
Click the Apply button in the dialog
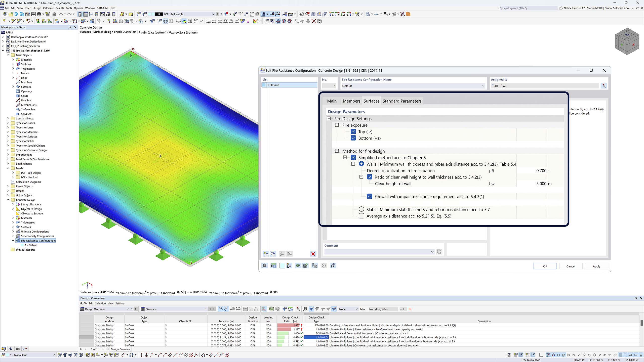pyautogui.click(x=597, y=266)
